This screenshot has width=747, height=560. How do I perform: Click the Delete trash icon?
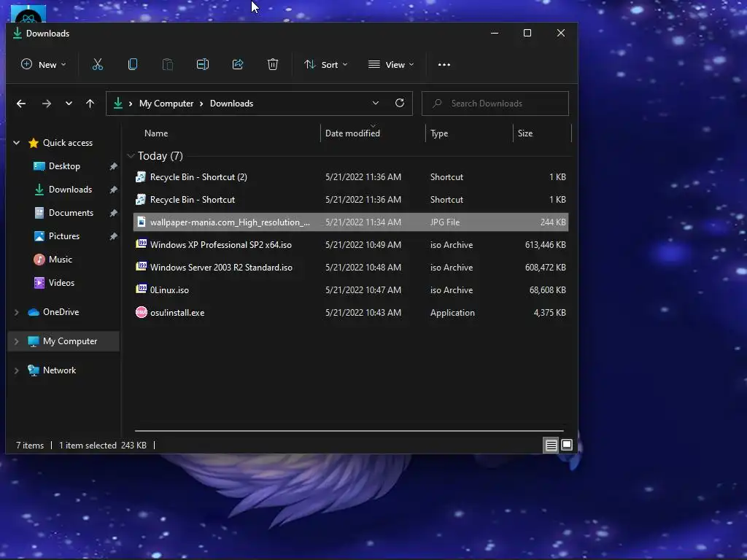(x=273, y=64)
